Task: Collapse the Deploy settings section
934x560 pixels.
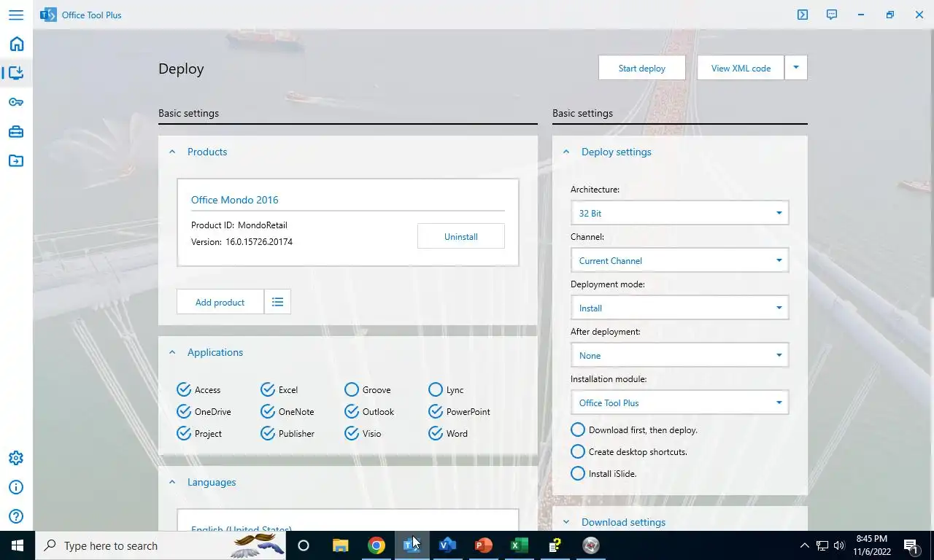Action: click(x=566, y=152)
